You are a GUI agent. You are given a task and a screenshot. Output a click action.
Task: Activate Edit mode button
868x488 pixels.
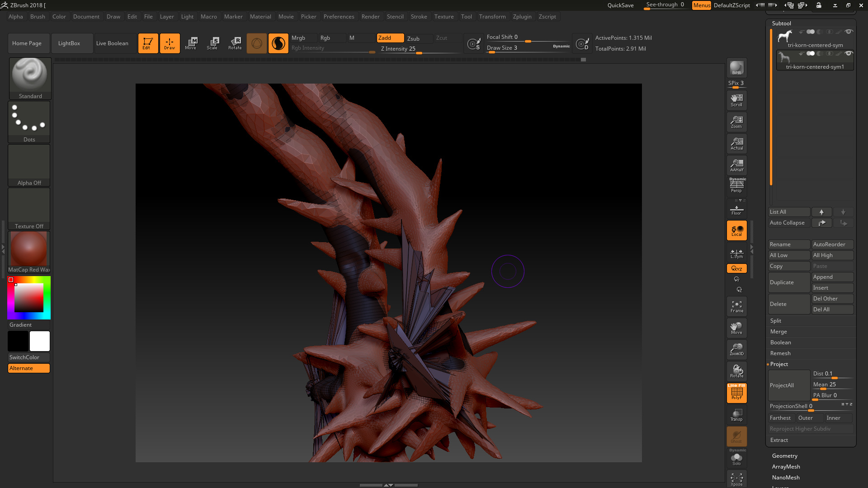148,43
